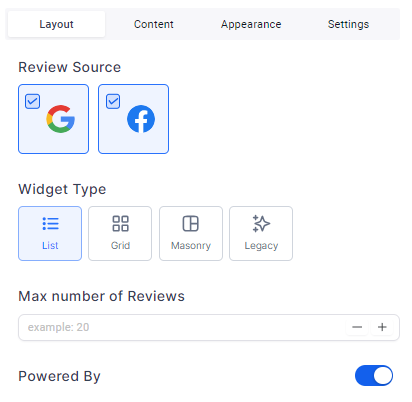Click the Google logo icon
The width and height of the screenshot is (412, 402).
pos(61,119)
